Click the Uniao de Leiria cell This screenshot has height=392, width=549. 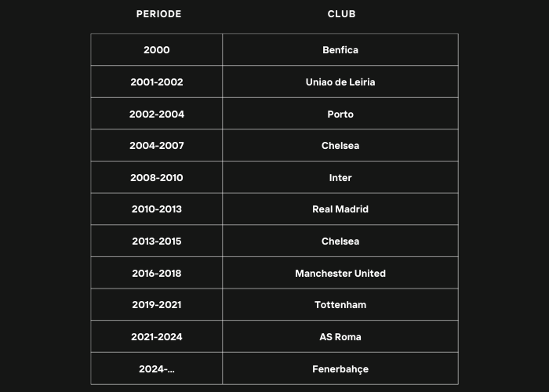tap(340, 82)
